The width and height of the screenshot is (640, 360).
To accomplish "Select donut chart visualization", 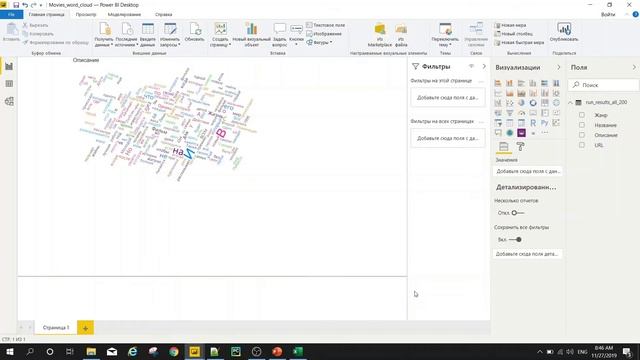I will [533, 103].
